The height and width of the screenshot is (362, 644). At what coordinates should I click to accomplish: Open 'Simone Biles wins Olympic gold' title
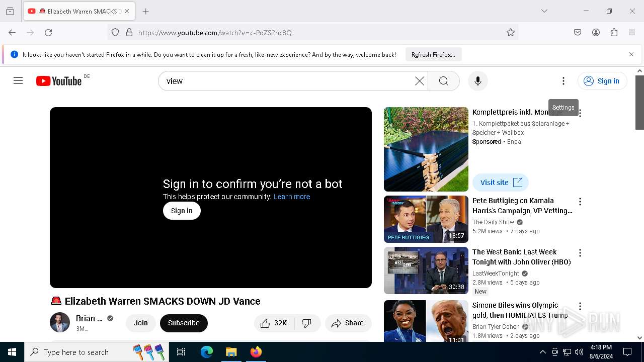(520, 310)
